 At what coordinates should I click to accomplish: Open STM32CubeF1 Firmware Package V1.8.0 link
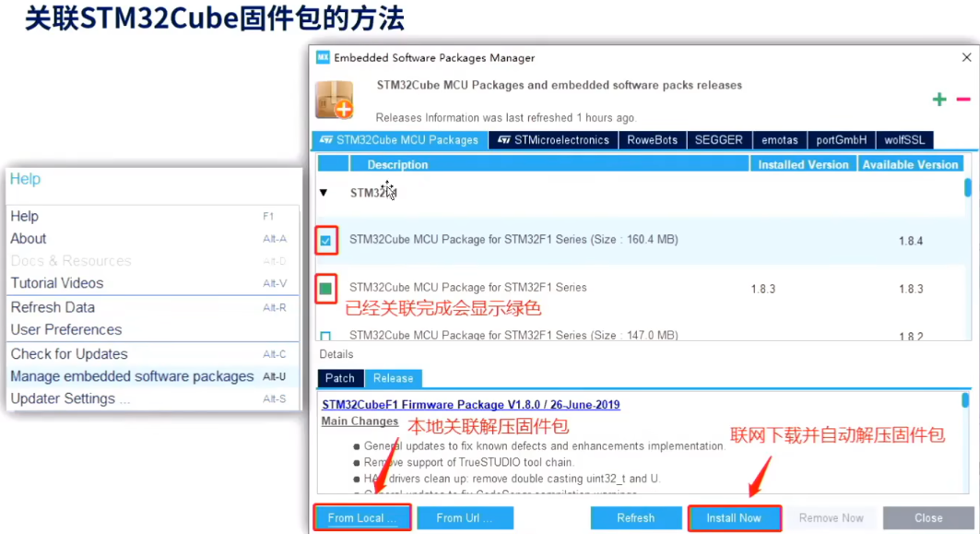point(470,405)
